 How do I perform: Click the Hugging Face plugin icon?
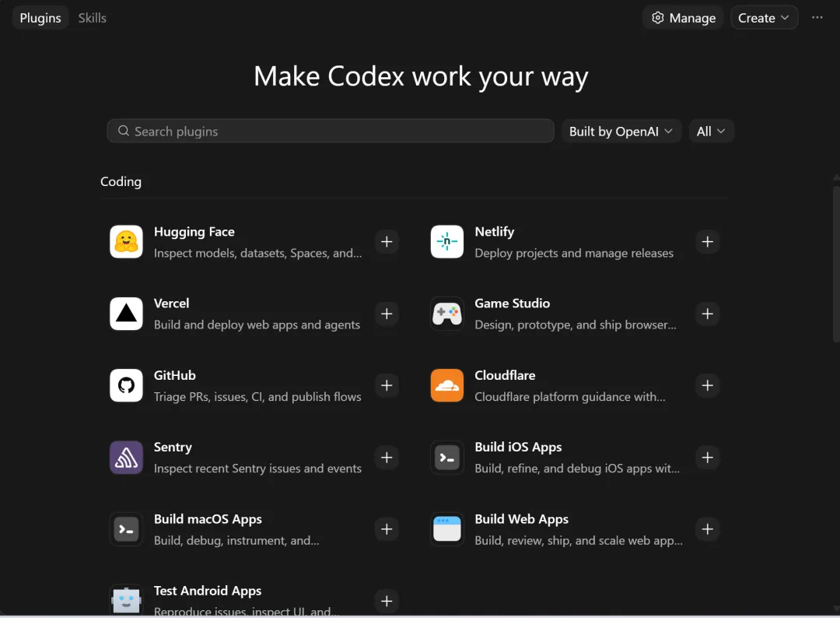pos(127,242)
